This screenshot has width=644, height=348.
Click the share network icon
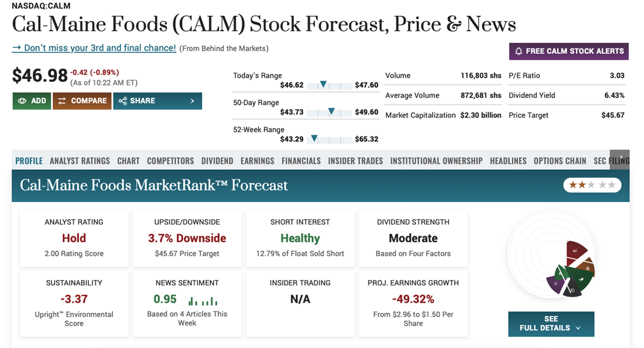122,101
